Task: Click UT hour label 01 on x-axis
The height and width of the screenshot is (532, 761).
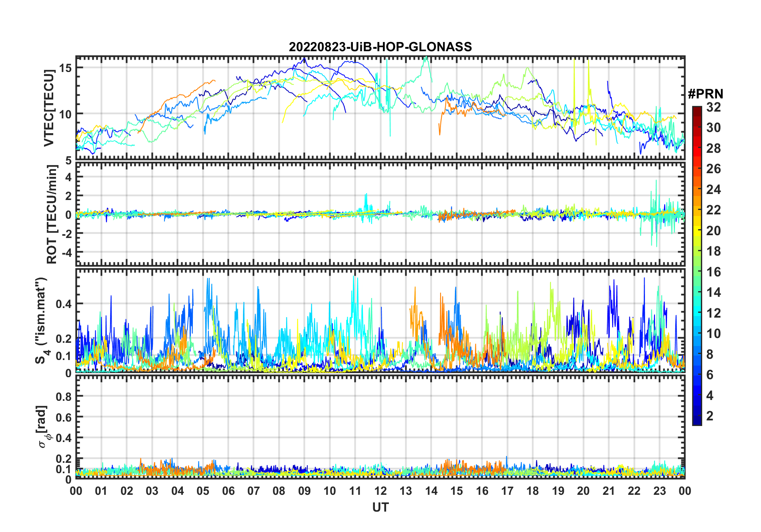Action: 101,491
